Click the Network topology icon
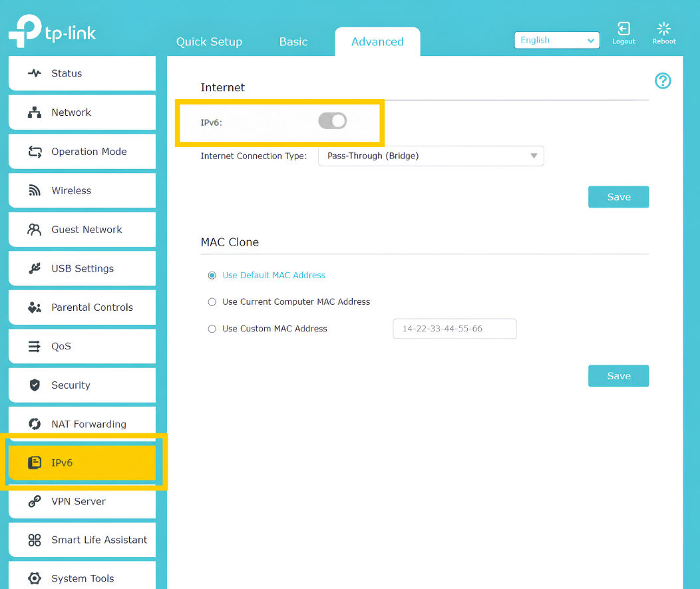Image resolution: width=700 pixels, height=589 pixels. coord(35,112)
